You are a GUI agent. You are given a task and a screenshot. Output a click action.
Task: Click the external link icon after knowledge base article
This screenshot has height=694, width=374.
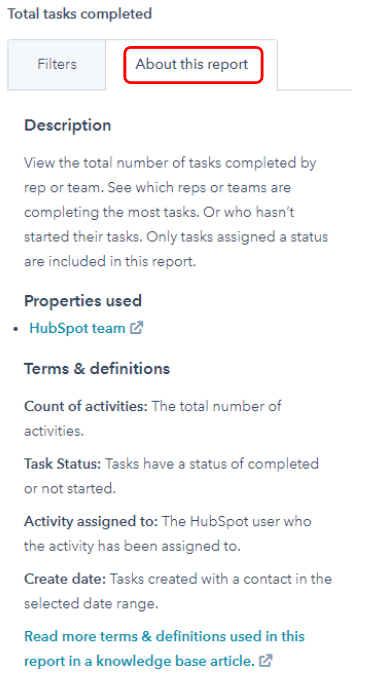coord(265,661)
